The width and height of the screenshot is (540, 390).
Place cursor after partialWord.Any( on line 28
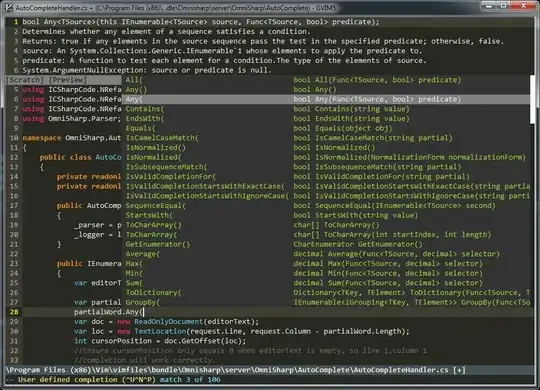[144, 312]
